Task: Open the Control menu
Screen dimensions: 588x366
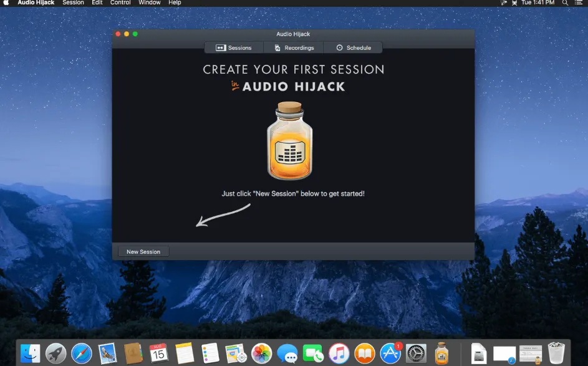Action: pyautogui.click(x=120, y=2)
